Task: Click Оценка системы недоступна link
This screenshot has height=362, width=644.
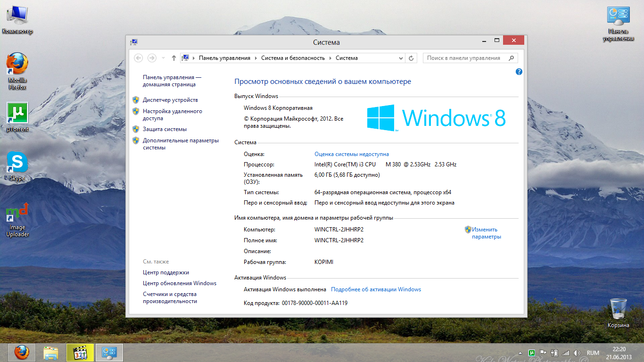Action: coord(352,154)
